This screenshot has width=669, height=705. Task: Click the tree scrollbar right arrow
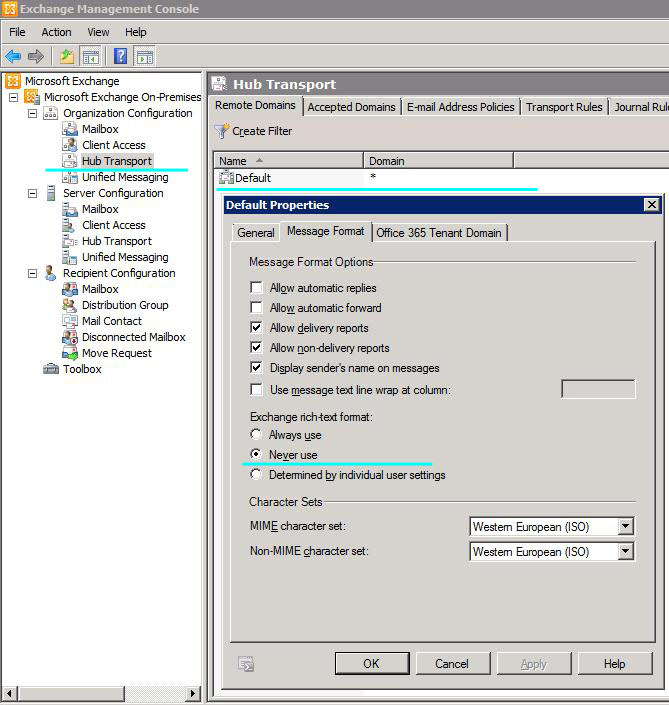point(193,693)
